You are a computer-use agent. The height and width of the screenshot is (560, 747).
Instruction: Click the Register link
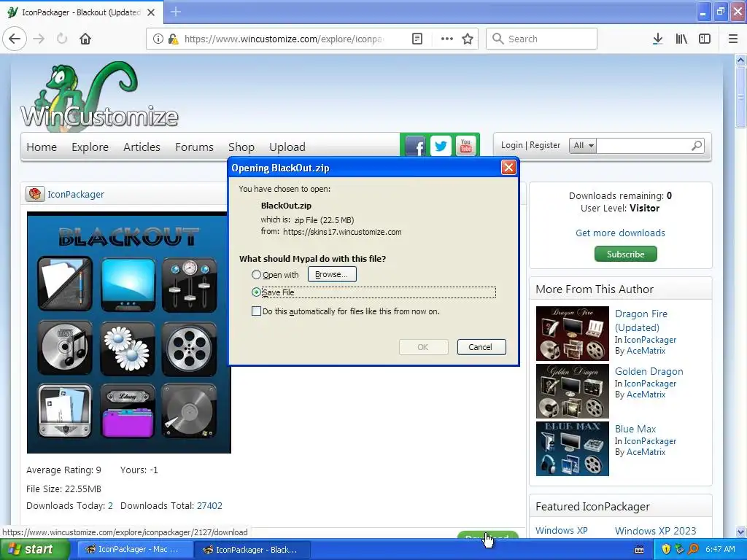[x=545, y=145]
